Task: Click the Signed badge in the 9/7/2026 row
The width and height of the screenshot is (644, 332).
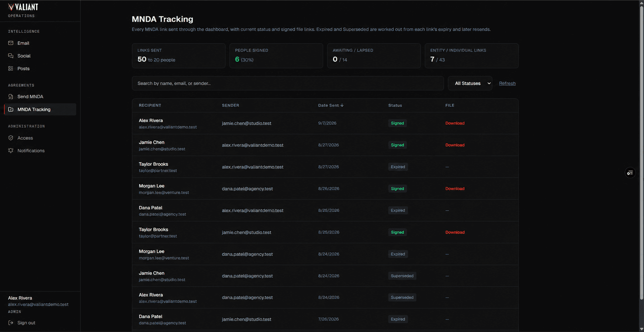Action: tap(397, 123)
